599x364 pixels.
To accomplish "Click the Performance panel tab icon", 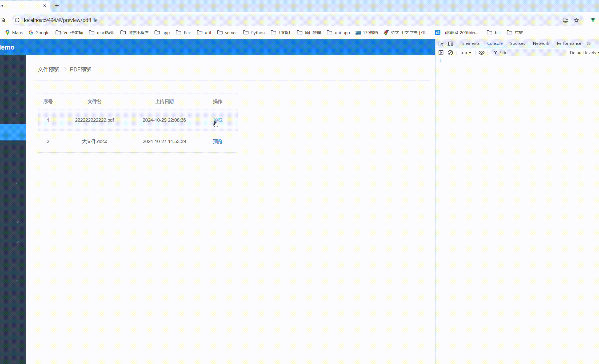I will pos(569,43).
